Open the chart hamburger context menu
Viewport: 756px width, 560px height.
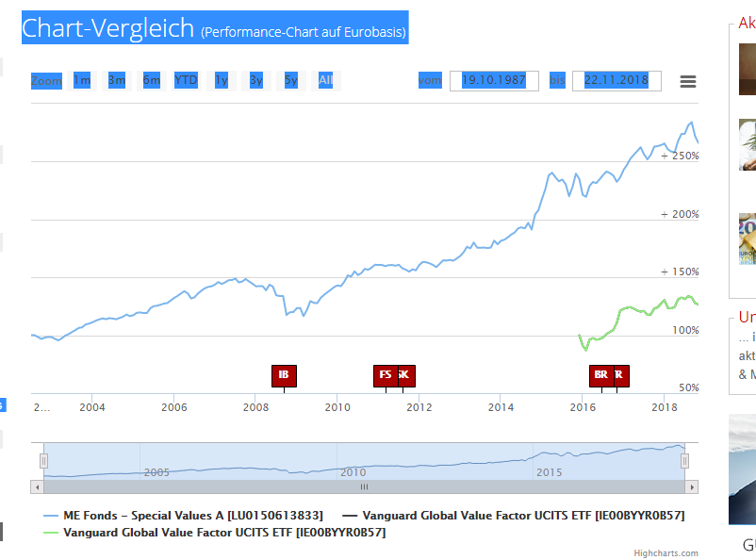(x=687, y=81)
